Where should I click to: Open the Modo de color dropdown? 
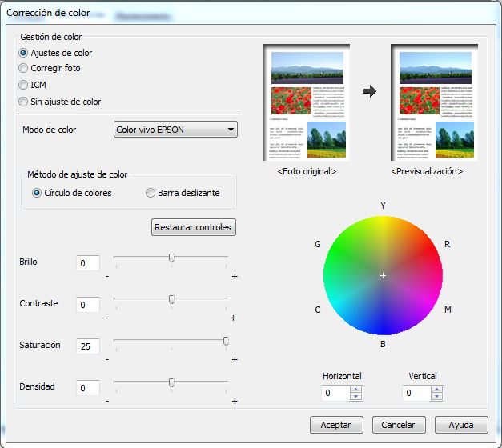175,130
